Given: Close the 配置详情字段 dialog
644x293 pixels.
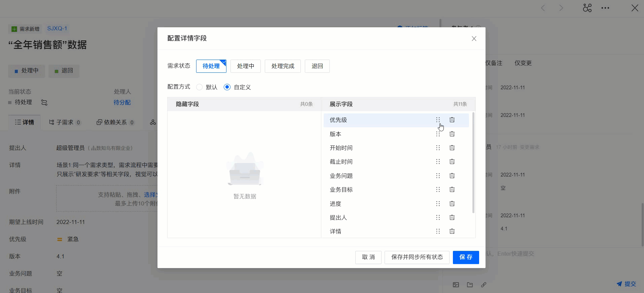Looking at the screenshot, I should pyautogui.click(x=474, y=39).
